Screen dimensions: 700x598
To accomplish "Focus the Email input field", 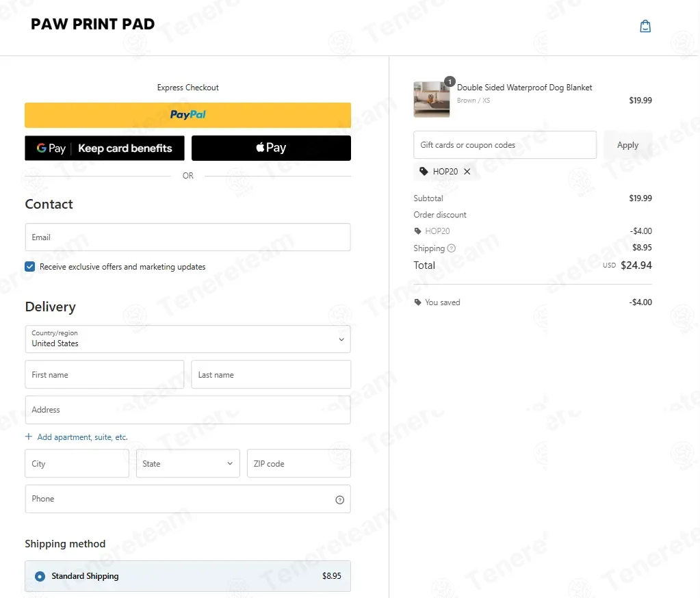I will tap(188, 237).
